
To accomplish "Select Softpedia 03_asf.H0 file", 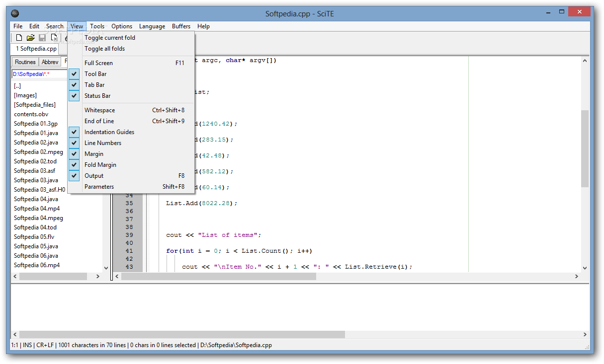I will tap(39, 190).
